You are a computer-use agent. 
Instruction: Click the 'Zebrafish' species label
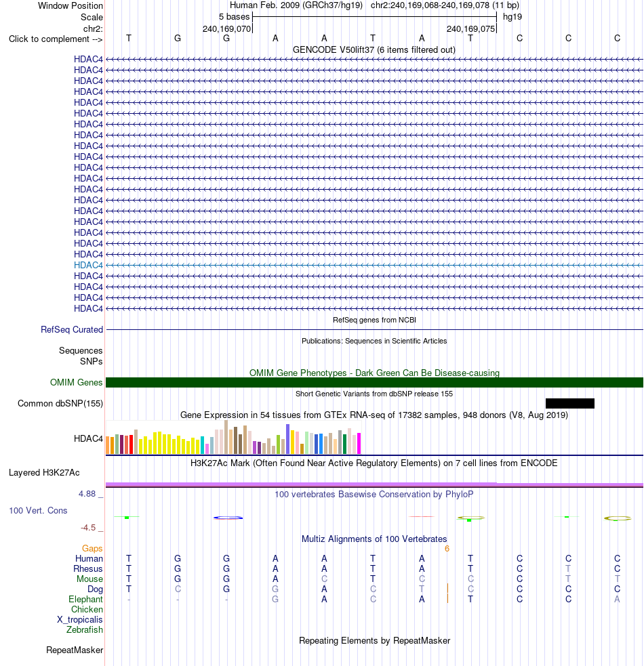click(85, 630)
